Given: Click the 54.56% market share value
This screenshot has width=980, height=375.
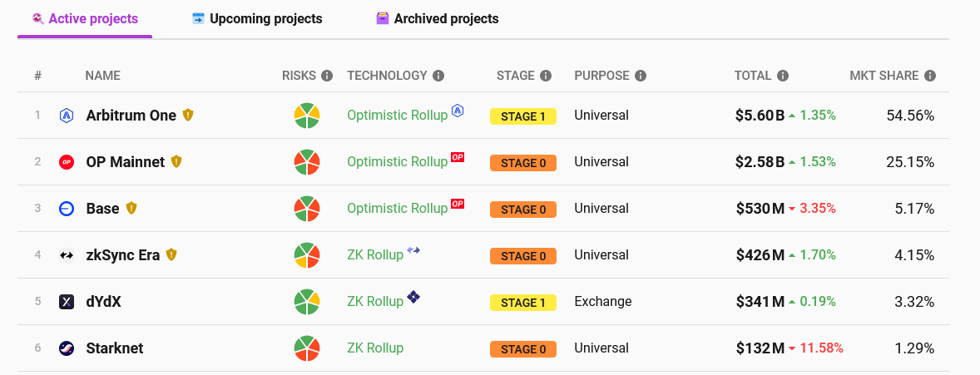Looking at the screenshot, I should tap(910, 116).
